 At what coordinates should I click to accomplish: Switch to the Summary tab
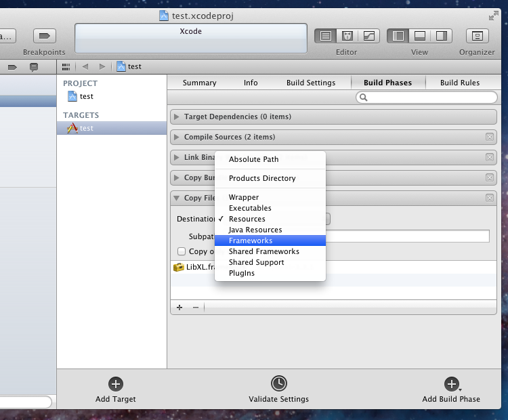pos(199,83)
